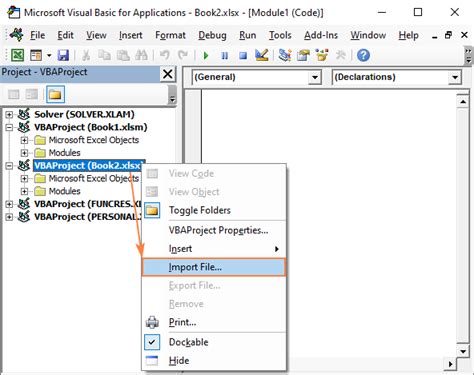Open Insert submenu in context menu

[x=214, y=249]
